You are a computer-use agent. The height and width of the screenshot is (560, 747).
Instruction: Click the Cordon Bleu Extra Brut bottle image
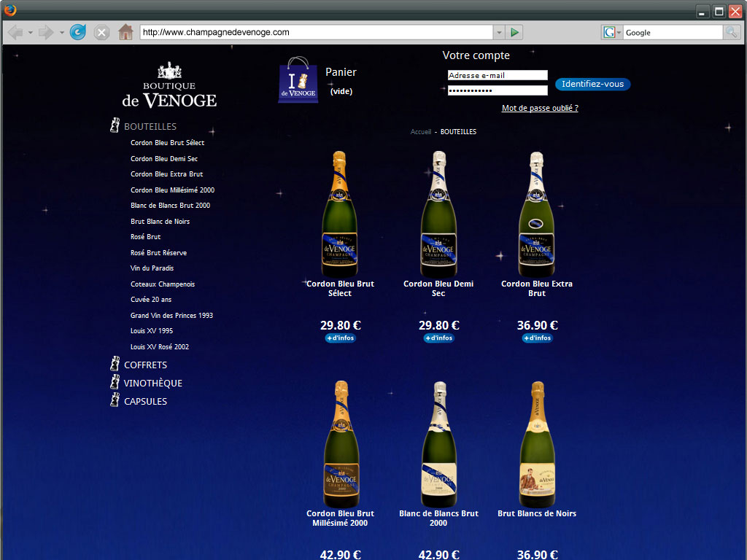tap(536, 214)
